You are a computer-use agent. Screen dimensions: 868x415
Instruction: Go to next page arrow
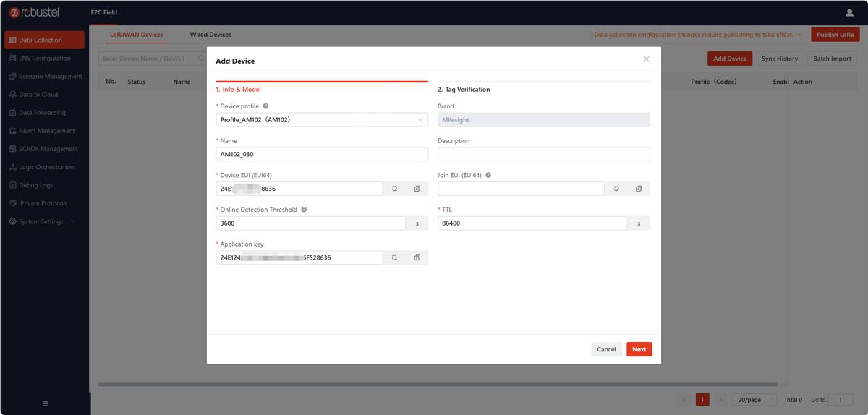(720, 399)
